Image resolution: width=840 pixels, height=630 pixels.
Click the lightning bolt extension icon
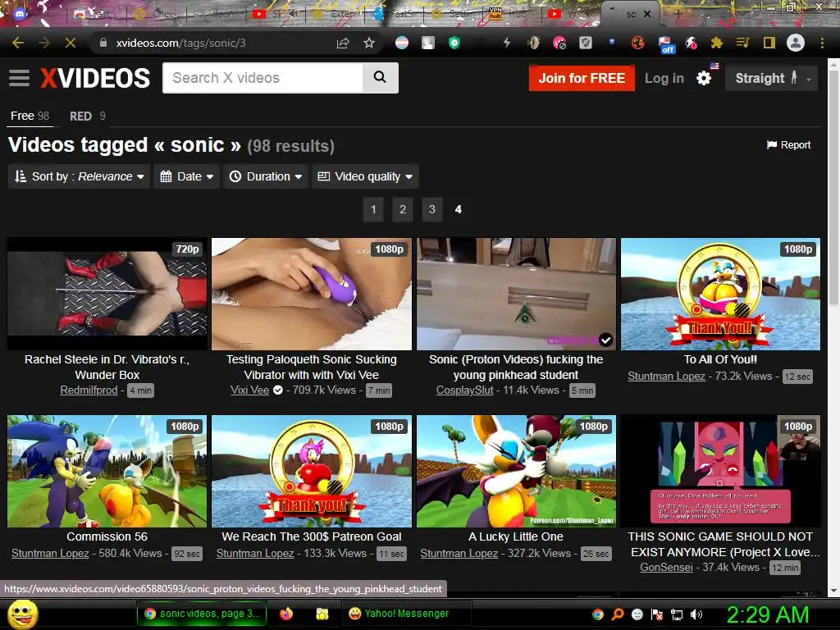point(507,43)
